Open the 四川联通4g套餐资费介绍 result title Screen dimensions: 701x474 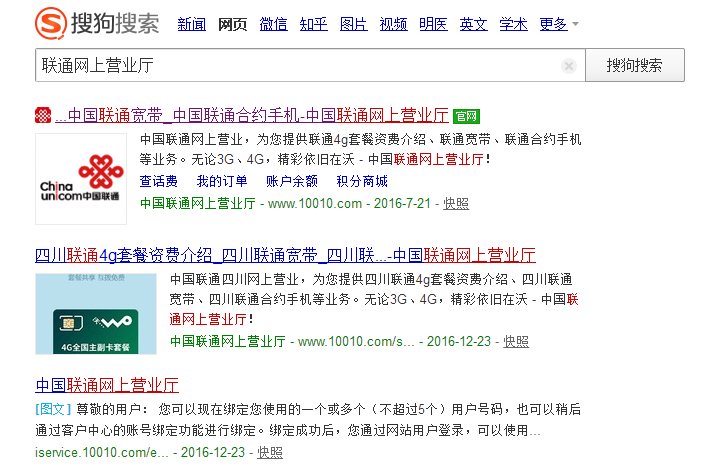point(285,255)
